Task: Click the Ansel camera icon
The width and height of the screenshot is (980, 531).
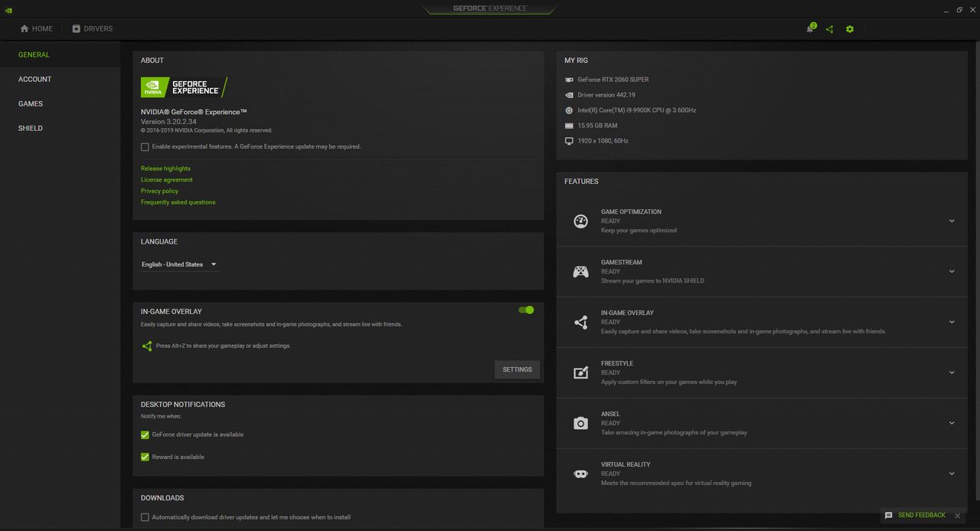Action: pos(580,423)
